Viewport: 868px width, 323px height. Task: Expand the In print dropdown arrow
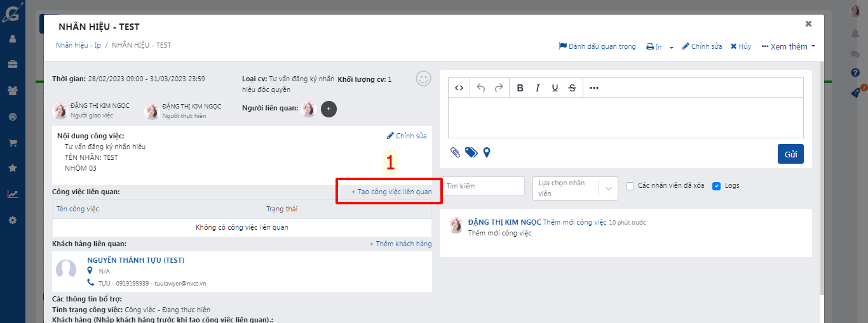[x=672, y=47]
